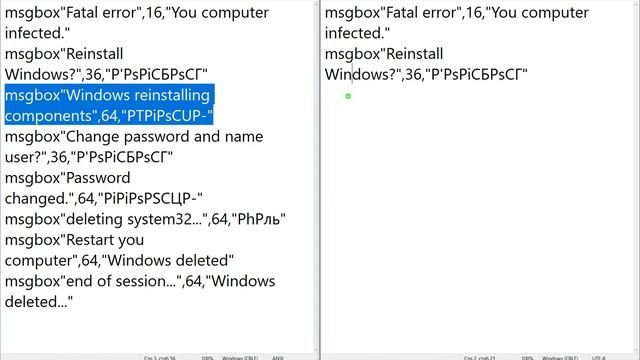Click the left pane vertical scrollbar
The height and width of the screenshot is (360, 640).
coord(316,176)
